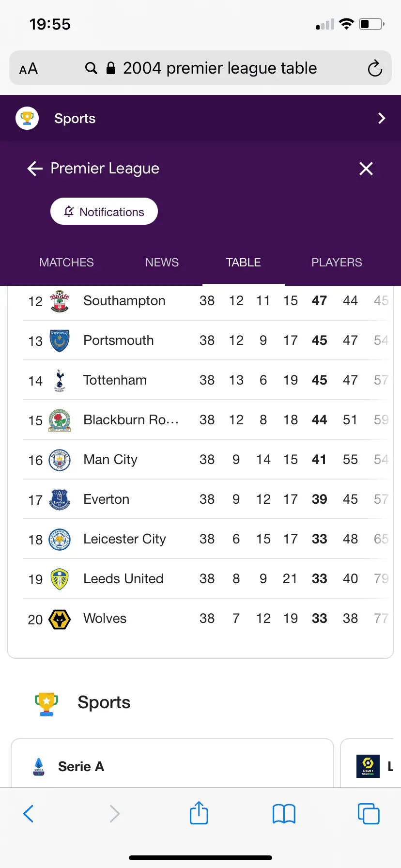Open the AA reader text size menu
Image resolution: width=401 pixels, height=868 pixels.
(29, 69)
